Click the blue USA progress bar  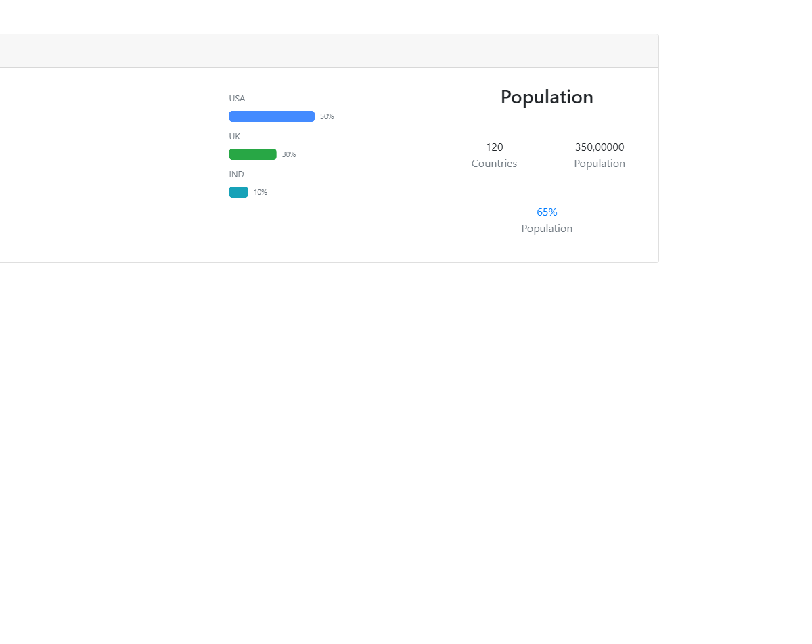271,116
